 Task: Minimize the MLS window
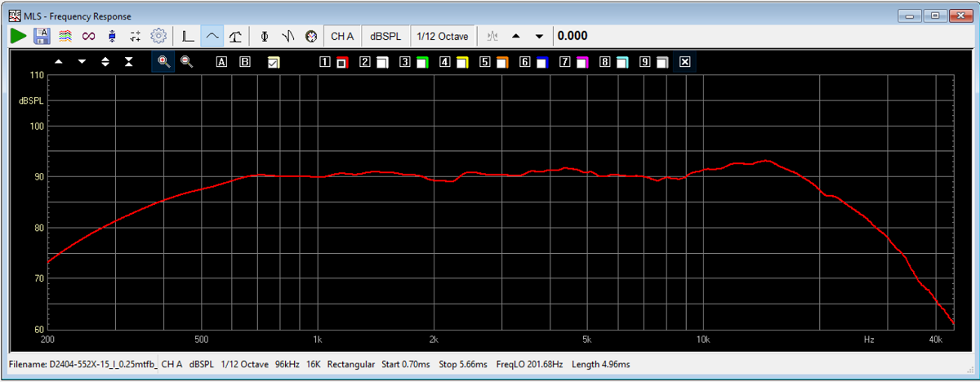[x=910, y=15]
